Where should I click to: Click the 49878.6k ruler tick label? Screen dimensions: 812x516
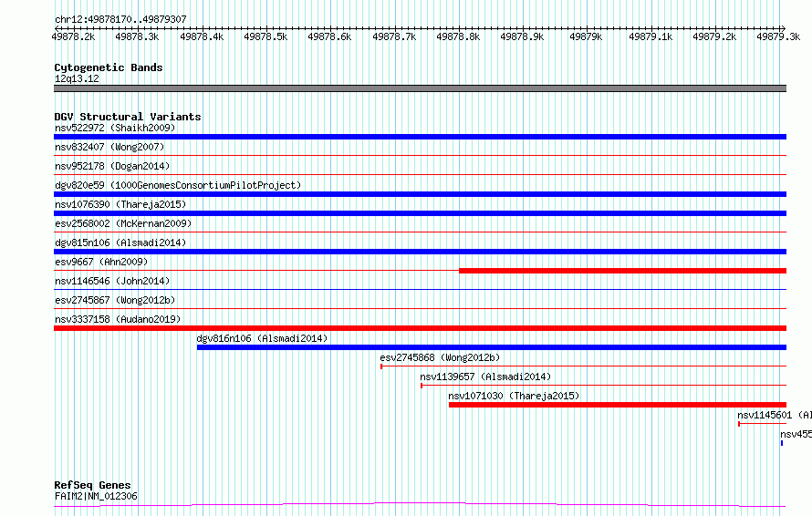(x=329, y=36)
